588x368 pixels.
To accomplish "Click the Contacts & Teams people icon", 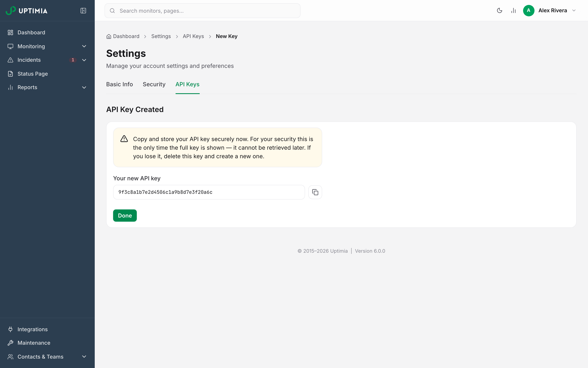I will point(10,357).
